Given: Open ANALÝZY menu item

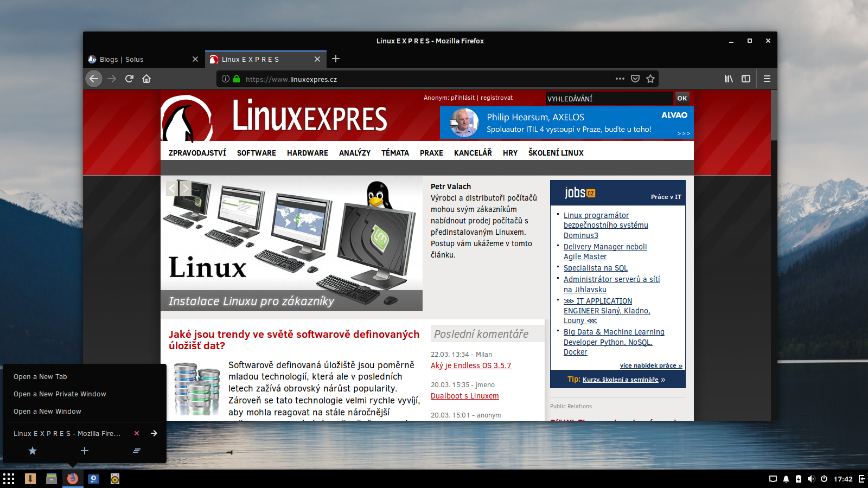Looking at the screenshot, I should tap(355, 153).
